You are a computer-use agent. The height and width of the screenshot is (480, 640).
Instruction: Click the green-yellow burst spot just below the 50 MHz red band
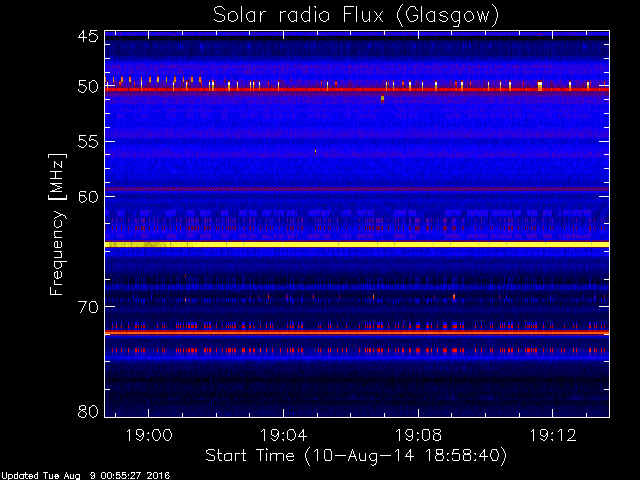coord(382,98)
